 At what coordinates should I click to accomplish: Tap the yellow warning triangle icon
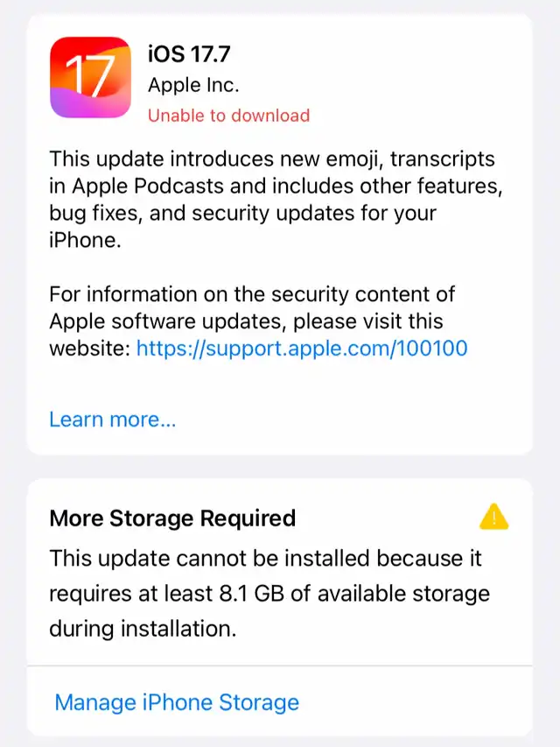click(493, 517)
